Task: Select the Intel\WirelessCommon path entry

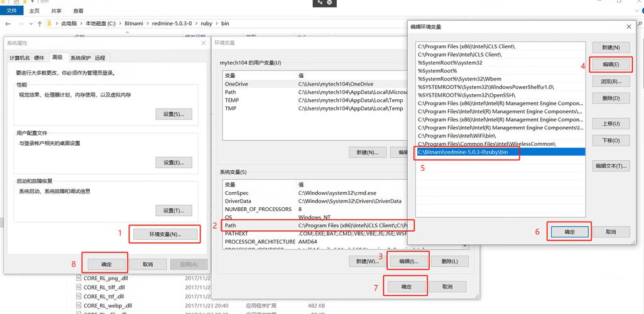Action: [x=501, y=144]
